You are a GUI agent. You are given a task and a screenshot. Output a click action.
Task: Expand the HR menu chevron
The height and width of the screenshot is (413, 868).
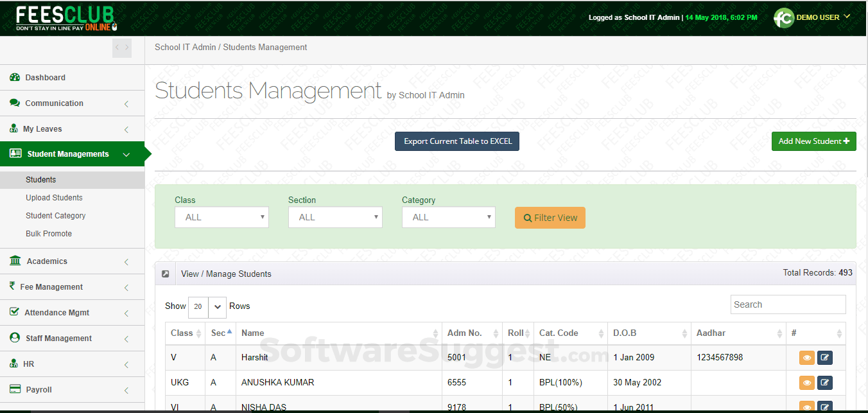tap(126, 364)
